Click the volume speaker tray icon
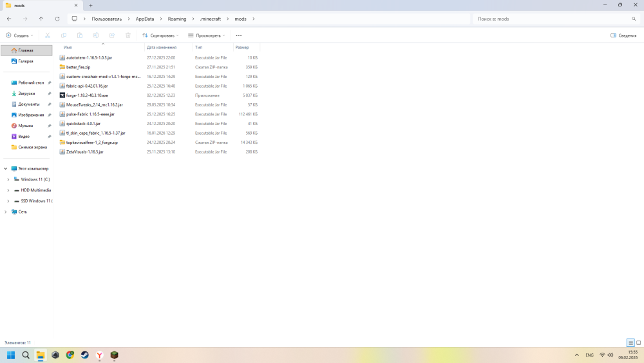 click(611, 355)
